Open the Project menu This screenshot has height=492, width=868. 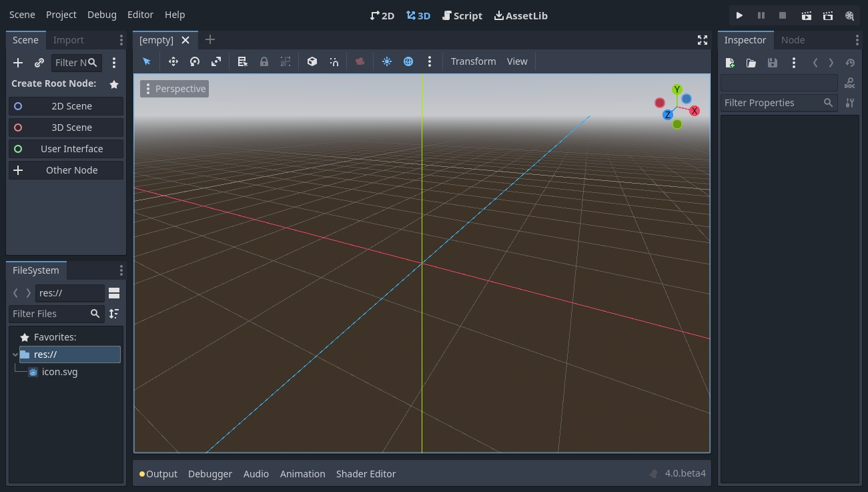(61, 14)
